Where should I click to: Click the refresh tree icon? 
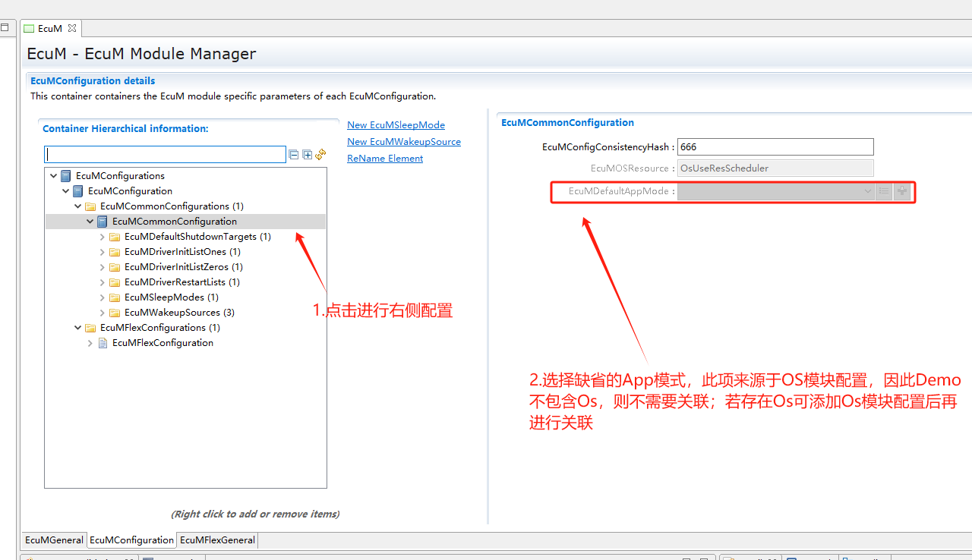pyautogui.click(x=320, y=155)
